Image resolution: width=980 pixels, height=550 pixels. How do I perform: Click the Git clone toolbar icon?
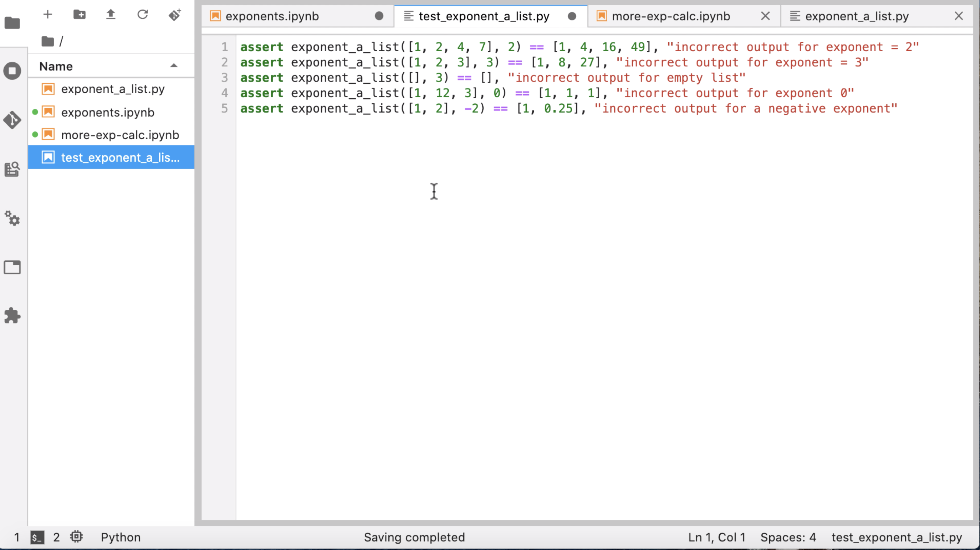coord(175,15)
